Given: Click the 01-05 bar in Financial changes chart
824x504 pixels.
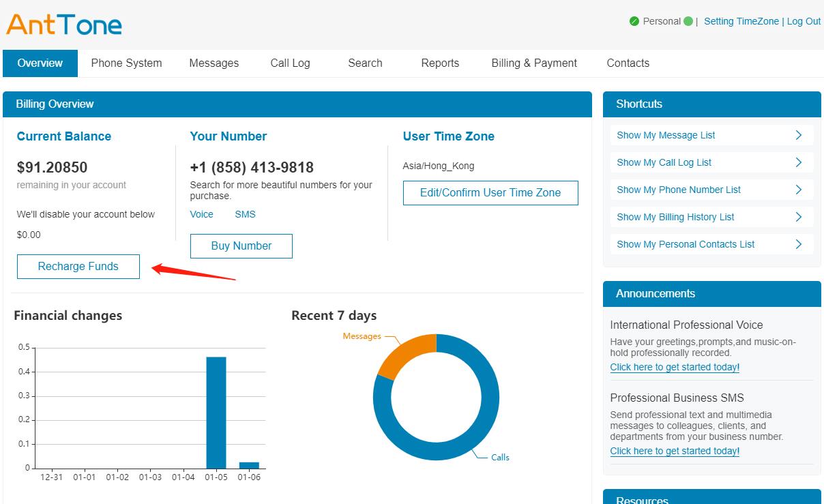Looking at the screenshot, I should [216, 412].
